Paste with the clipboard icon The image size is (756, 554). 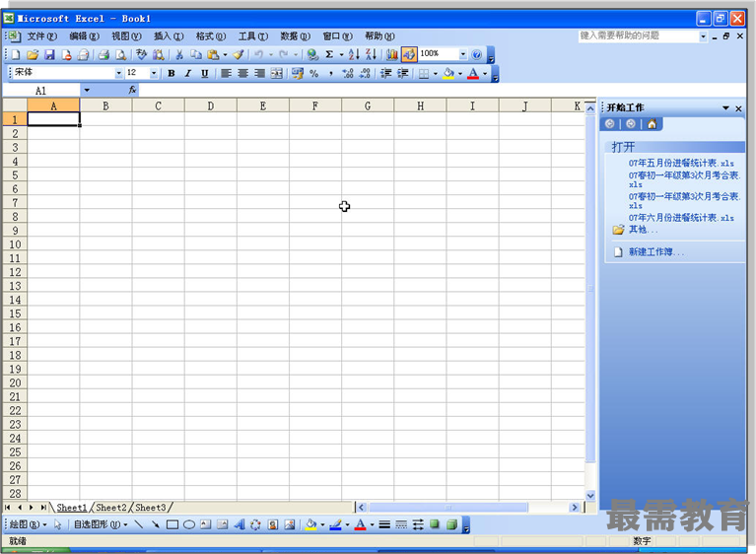213,55
